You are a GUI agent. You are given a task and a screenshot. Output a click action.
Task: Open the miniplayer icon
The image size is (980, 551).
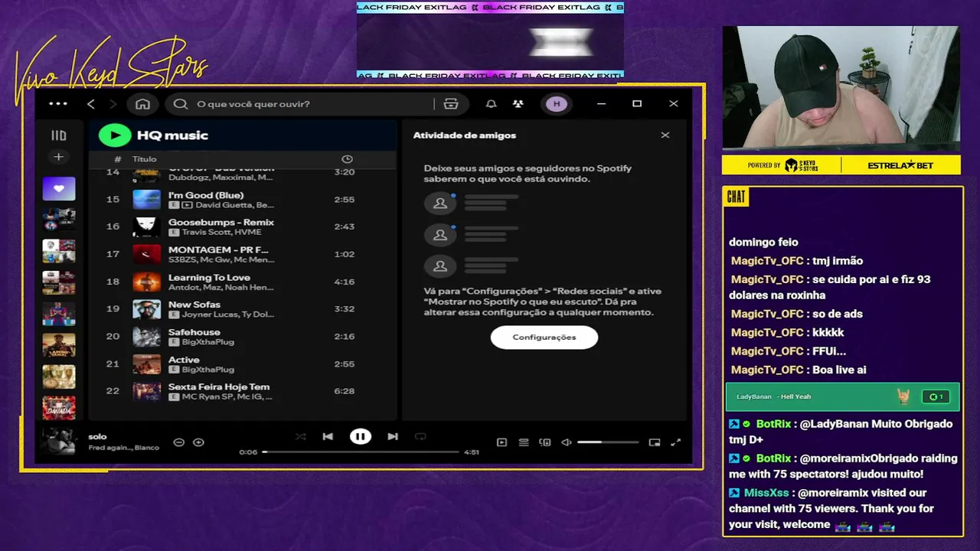pos(655,442)
